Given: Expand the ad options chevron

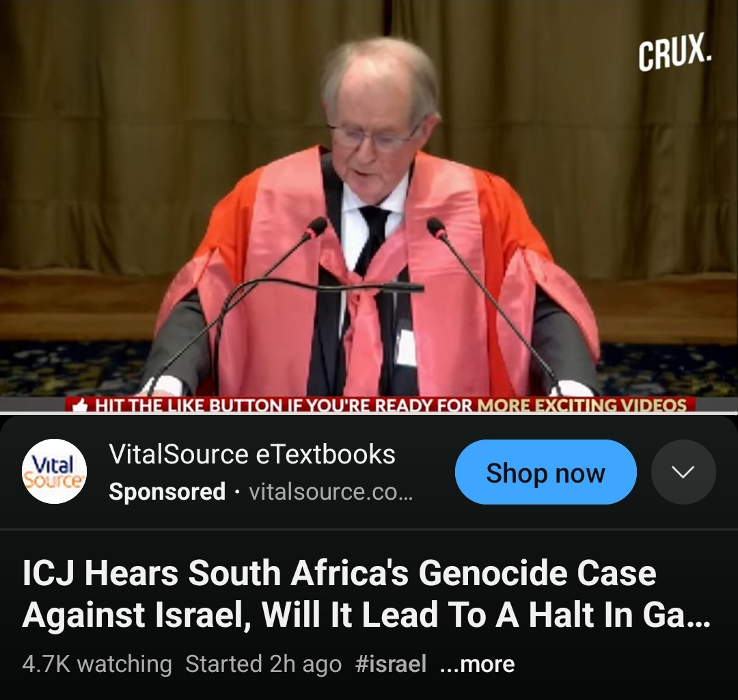Looking at the screenshot, I should [x=683, y=472].
